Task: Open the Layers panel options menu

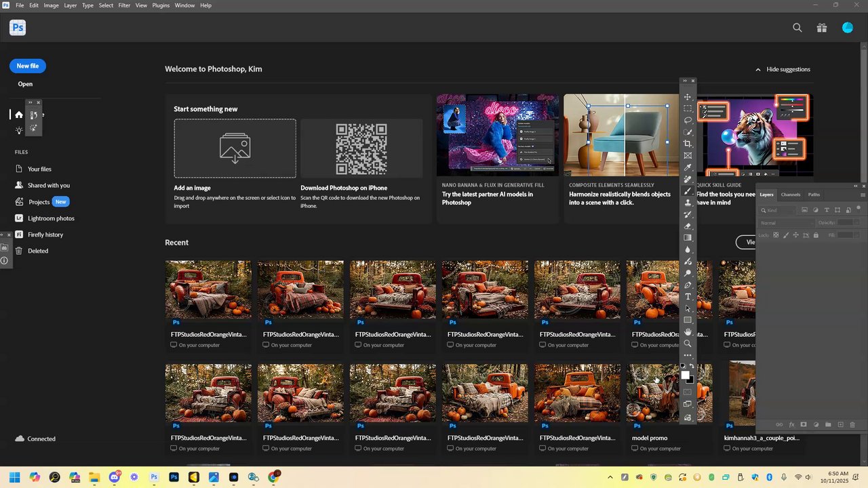Action: click(x=862, y=195)
